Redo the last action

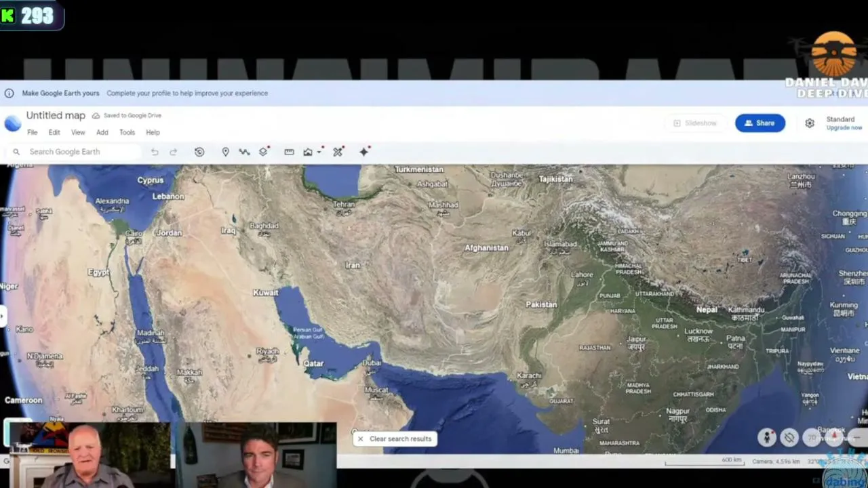174,152
